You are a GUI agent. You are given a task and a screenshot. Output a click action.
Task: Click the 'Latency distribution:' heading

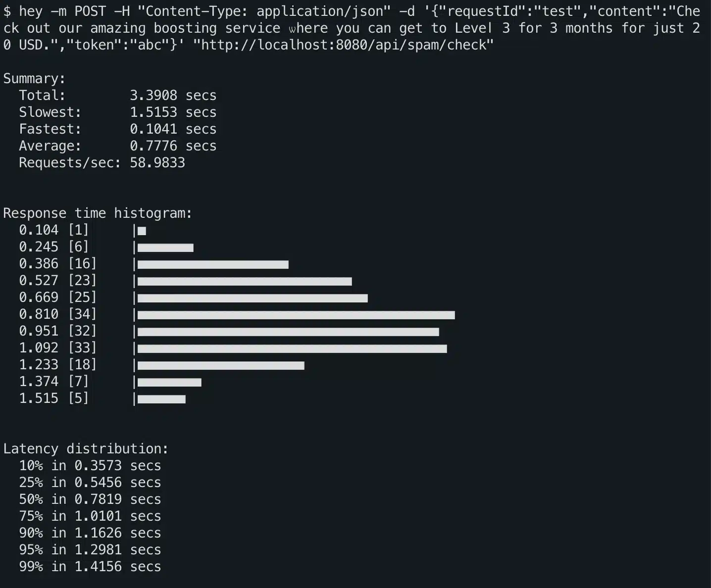tap(86, 449)
